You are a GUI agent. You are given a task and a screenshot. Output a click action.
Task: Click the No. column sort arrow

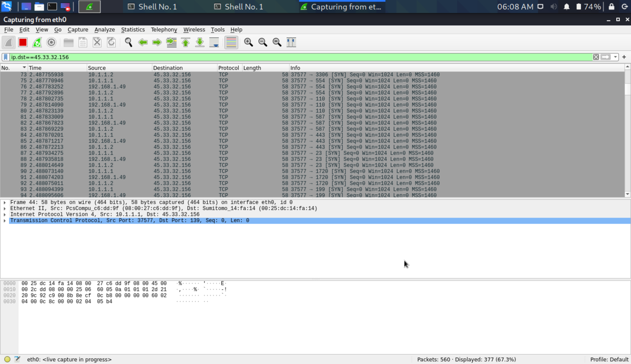[24, 68]
